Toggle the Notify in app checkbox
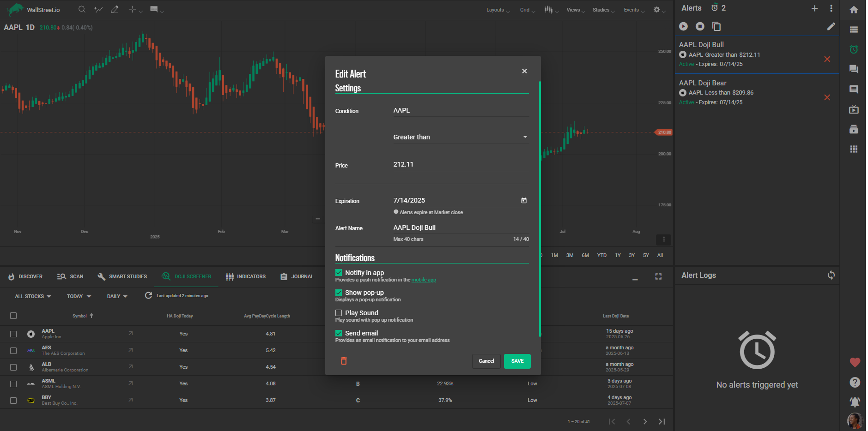Screen dimensions: 868x431 click(x=339, y=273)
